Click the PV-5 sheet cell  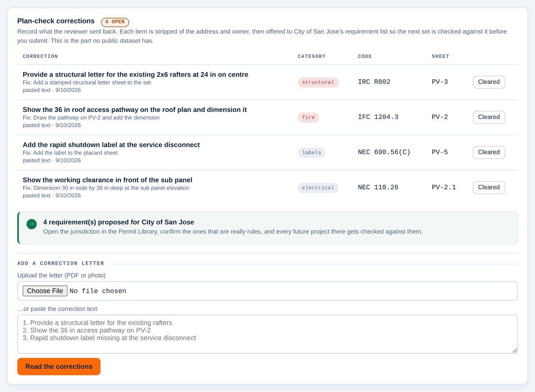[440, 152]
